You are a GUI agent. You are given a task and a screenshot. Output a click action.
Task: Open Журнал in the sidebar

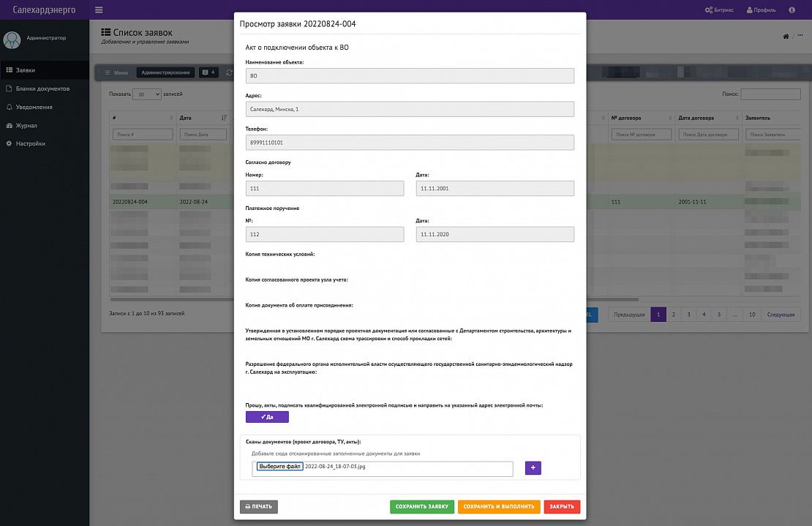tap(26, 125)
